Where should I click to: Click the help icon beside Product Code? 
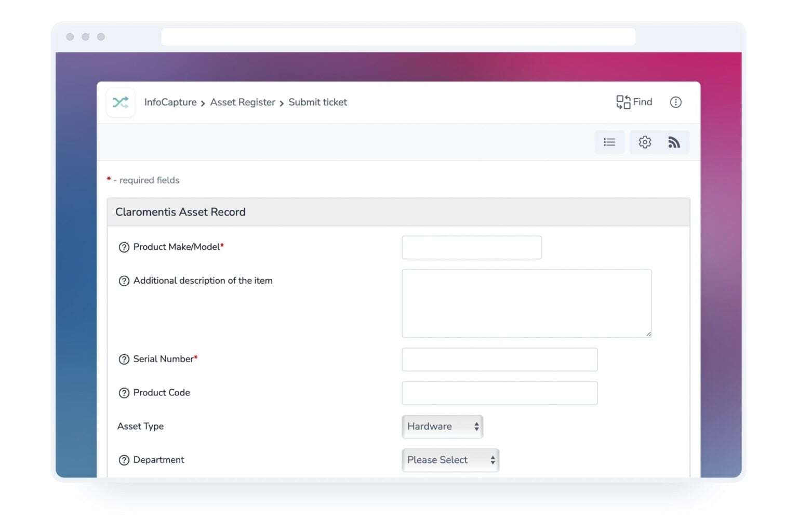click(x=124, y=393)
